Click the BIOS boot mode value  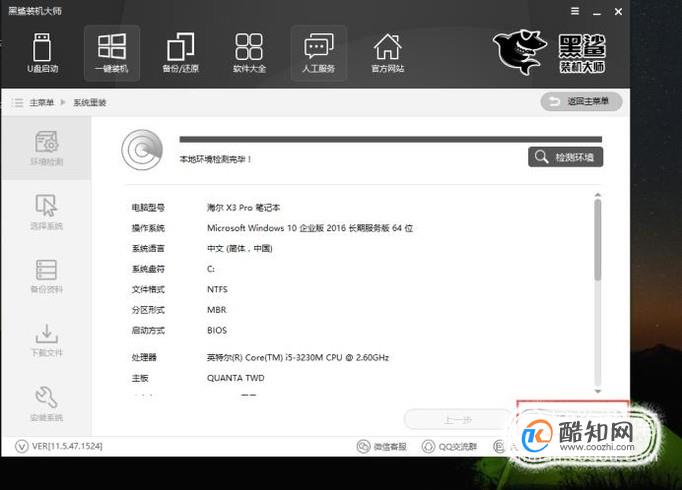pyautogui.click(x=217, y=330)
